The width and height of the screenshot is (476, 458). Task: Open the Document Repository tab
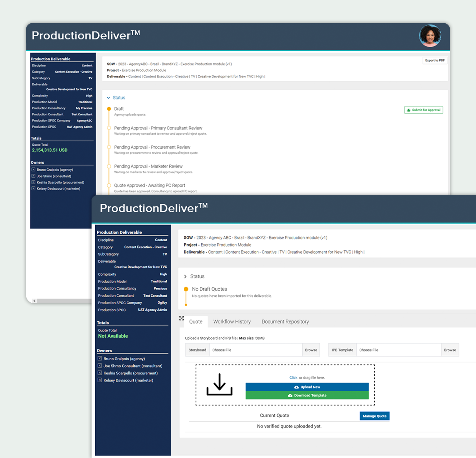point(285,322)
